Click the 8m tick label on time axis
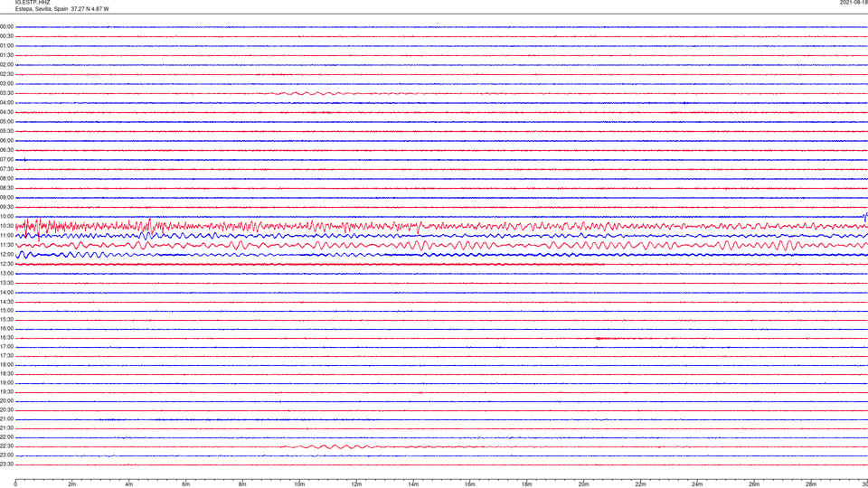The image size is (868, 488). 242,484
